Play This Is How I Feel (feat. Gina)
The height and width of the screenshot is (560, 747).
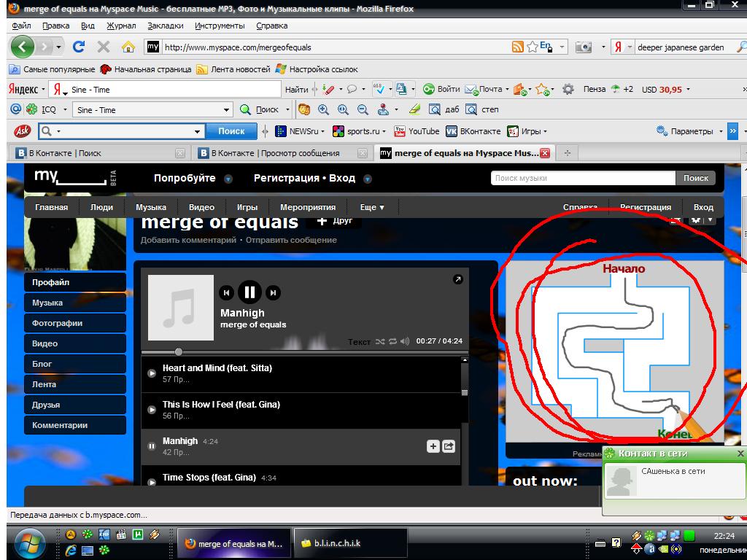[x=152, y=410]
